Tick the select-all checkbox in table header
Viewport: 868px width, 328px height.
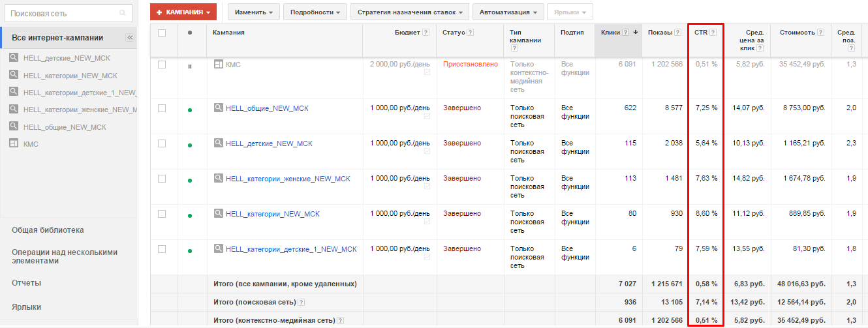click(x=162, y=33)
